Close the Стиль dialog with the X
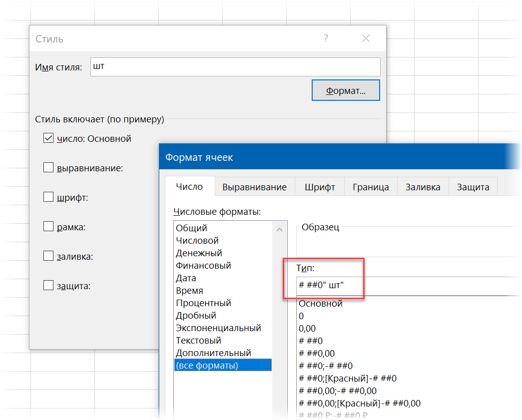 pos(366,38)
